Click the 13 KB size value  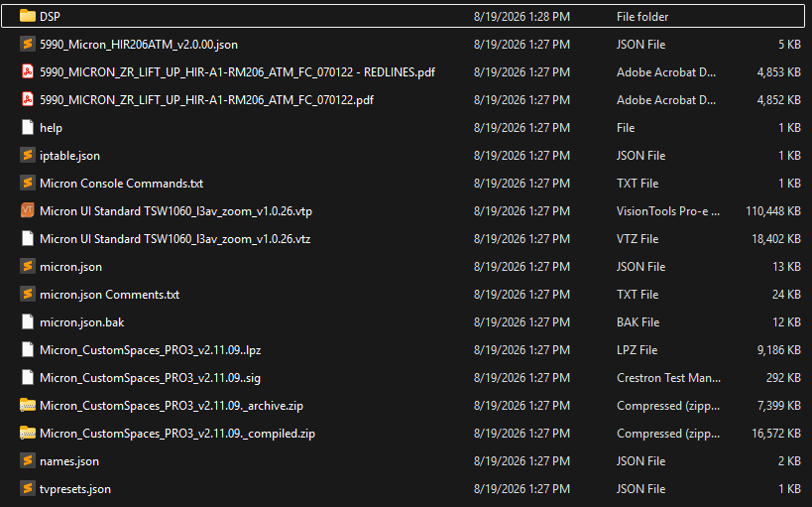786,267
